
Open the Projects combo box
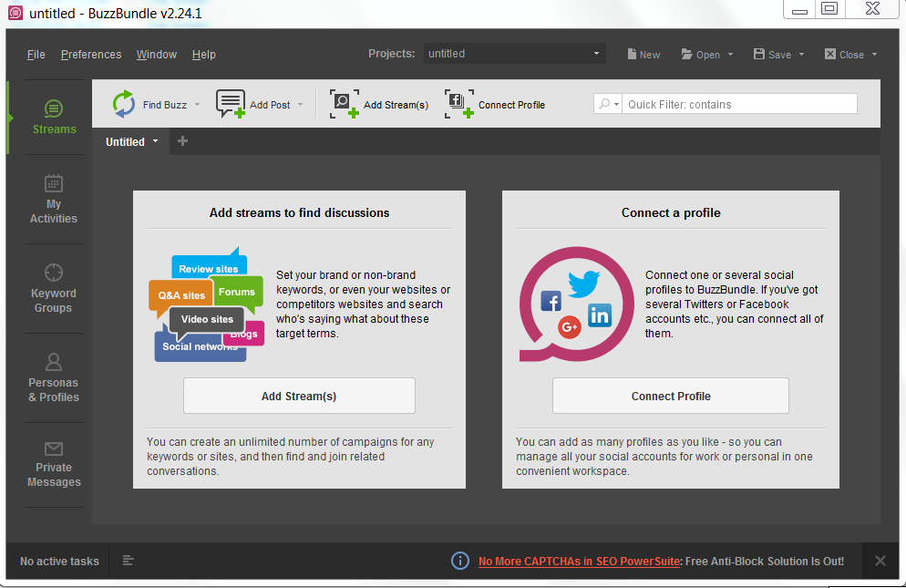[514, 54]
